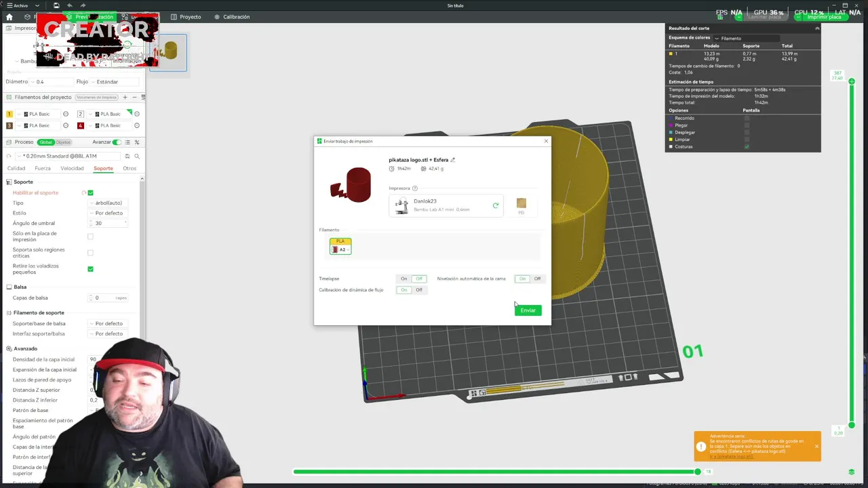
Task: Click the redo arrow icon
Action: [81, 5]
